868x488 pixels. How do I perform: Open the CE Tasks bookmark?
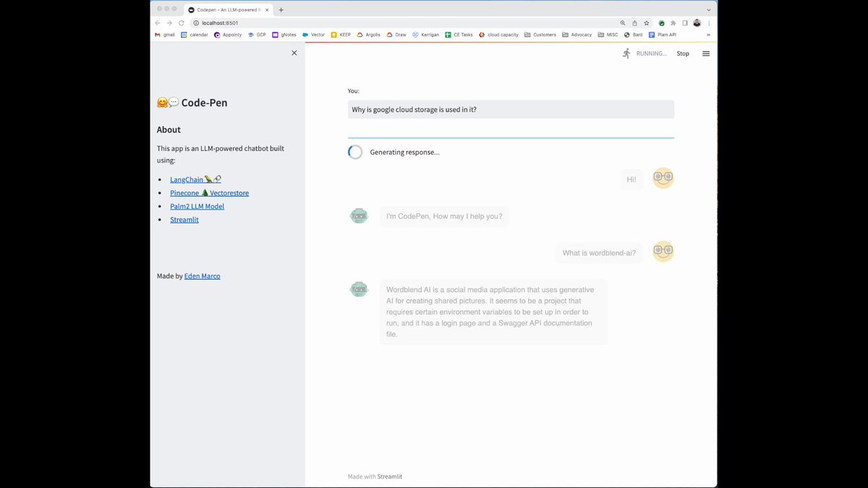[459, 35]
